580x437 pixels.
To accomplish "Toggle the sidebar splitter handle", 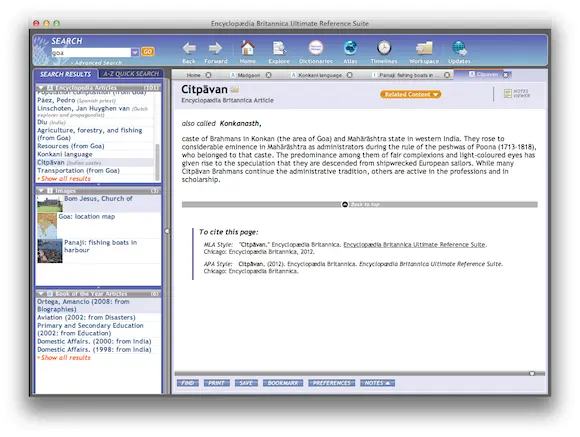I will (167, 231).
